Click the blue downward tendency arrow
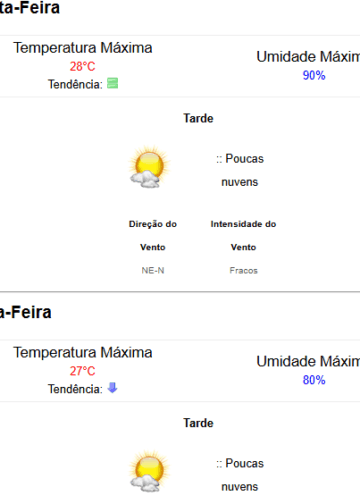Viewport: 360px width, 504px height. point(112,388)
